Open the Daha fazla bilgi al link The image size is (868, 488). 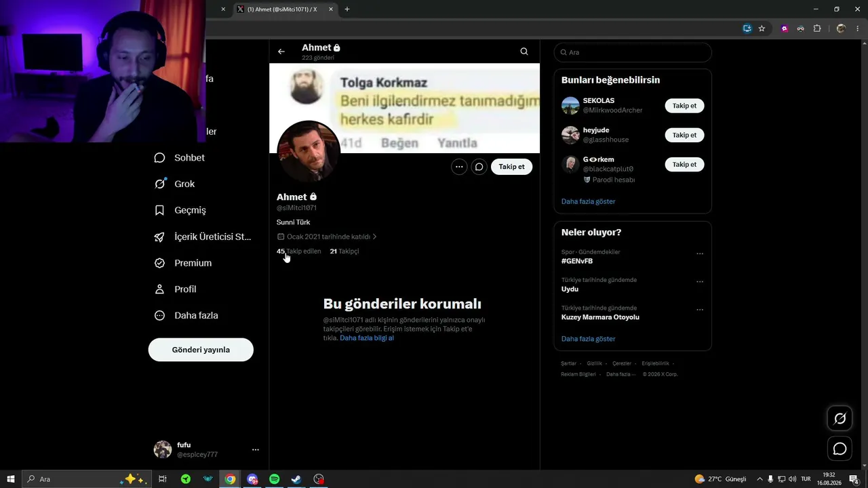pyautogui.click(x=367, y=338)
